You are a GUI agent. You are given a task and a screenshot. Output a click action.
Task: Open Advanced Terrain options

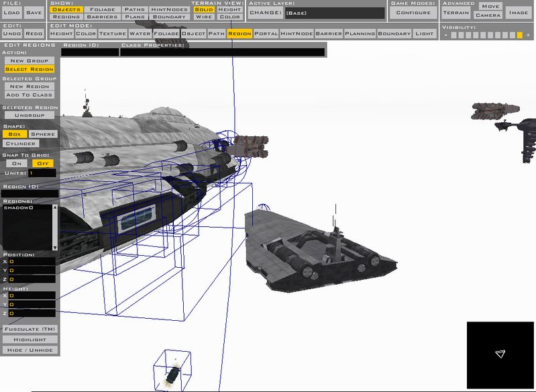[x=456, y=13]
